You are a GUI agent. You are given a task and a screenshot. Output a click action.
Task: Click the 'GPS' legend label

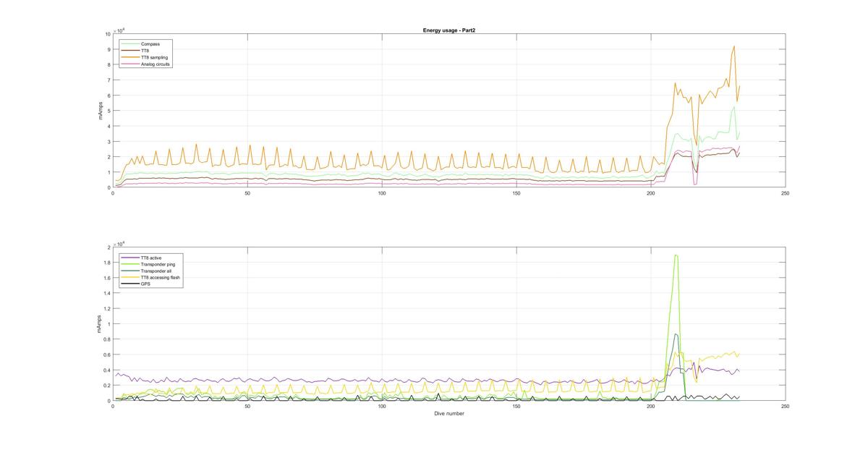[145, 284]
